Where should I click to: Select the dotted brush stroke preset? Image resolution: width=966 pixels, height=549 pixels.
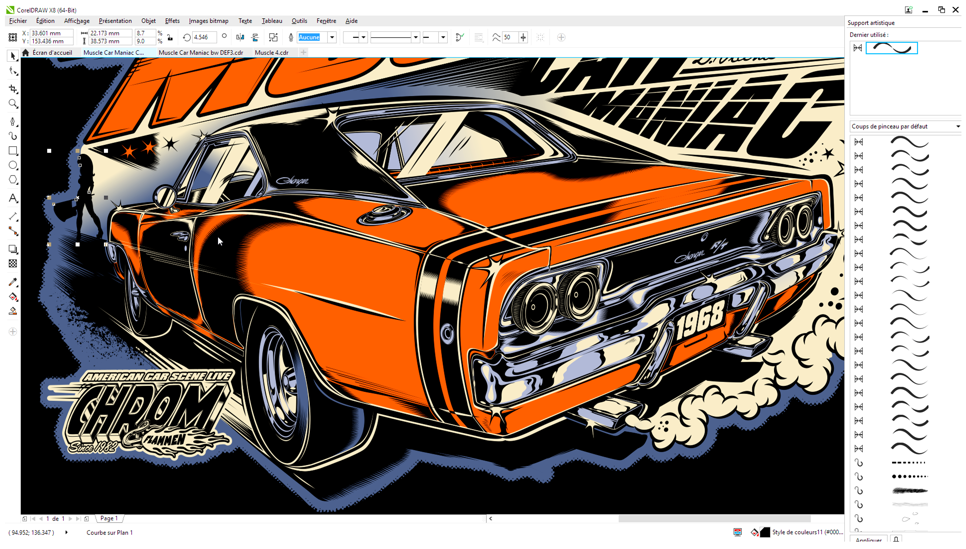point(909,476)
